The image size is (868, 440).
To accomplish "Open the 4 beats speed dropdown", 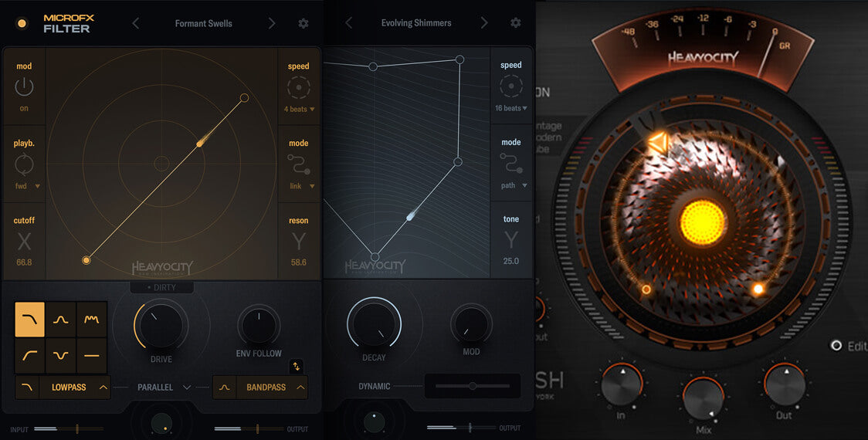I will click(298, 110).
